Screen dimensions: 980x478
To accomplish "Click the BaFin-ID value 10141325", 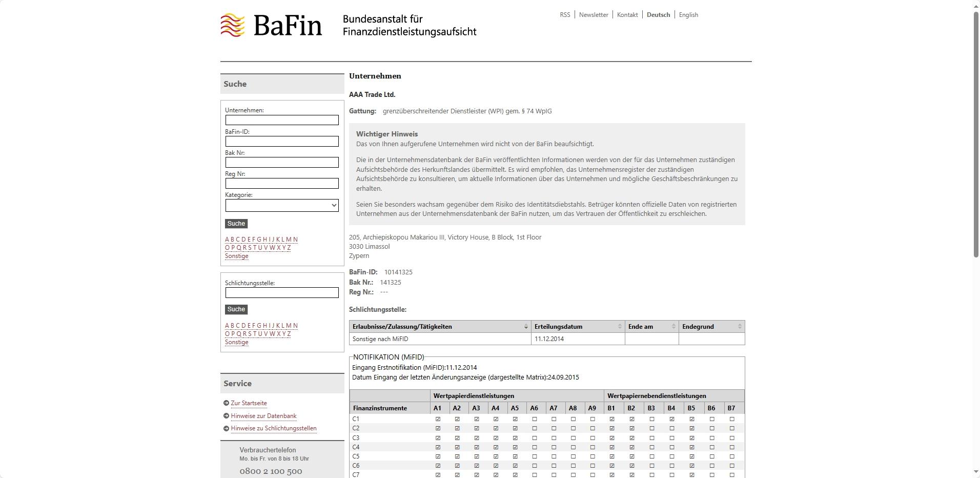I will click(398, 272).
